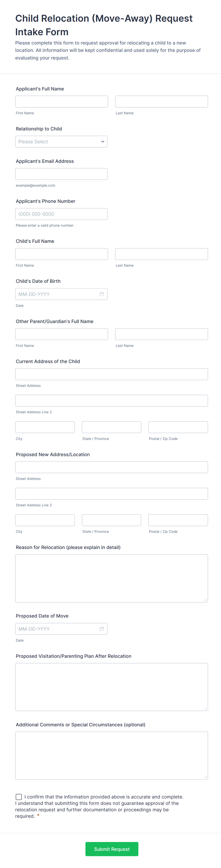The image size is (221, 868).
Task: Click the Applicant's First Name field
Action: [62, 101]
